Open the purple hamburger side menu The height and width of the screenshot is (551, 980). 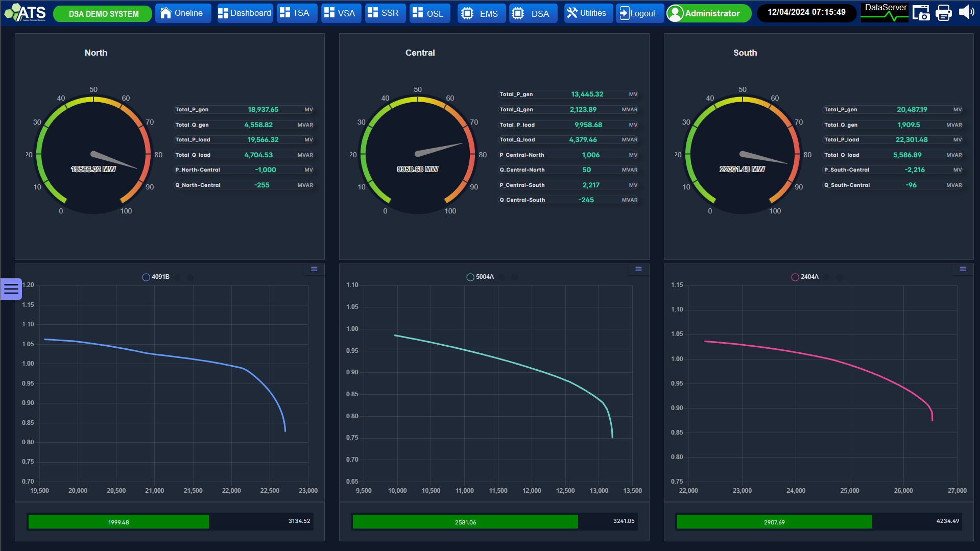[x=11, y=289]
